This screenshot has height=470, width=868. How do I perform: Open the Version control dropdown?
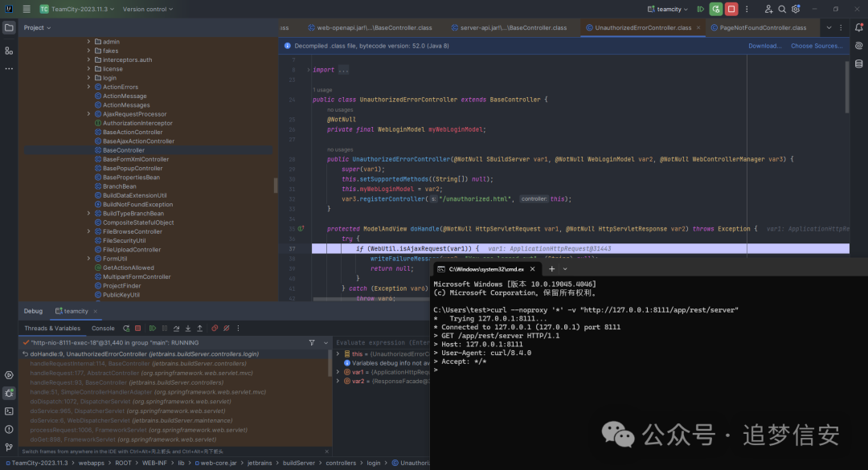click(x=148, y=9)
